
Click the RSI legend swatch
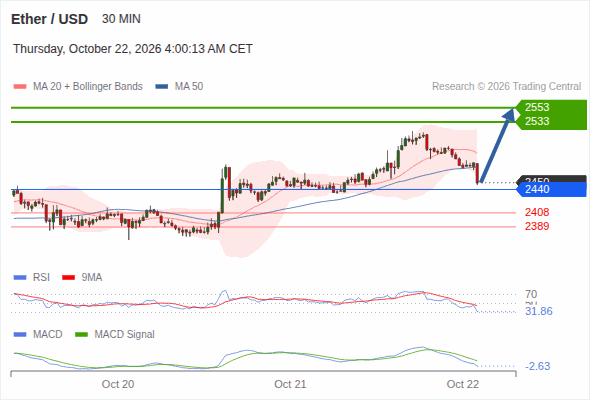click(x=20, y=278)
